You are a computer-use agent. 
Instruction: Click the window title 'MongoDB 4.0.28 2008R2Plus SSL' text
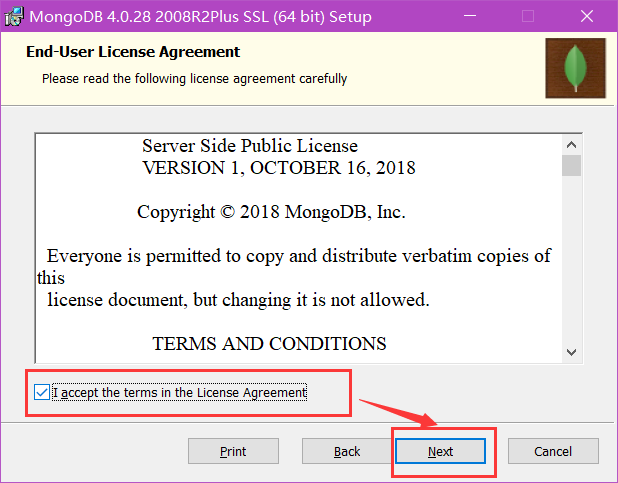[x=200, y=17]
